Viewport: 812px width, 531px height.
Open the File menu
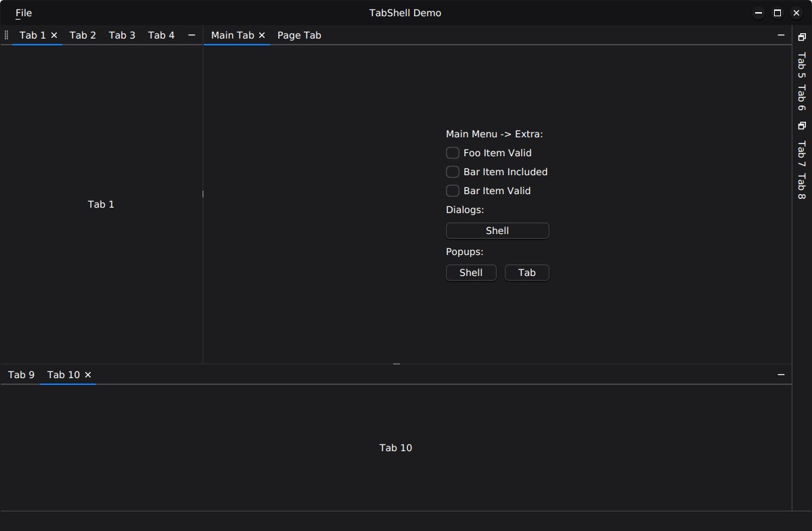(24, 13)
